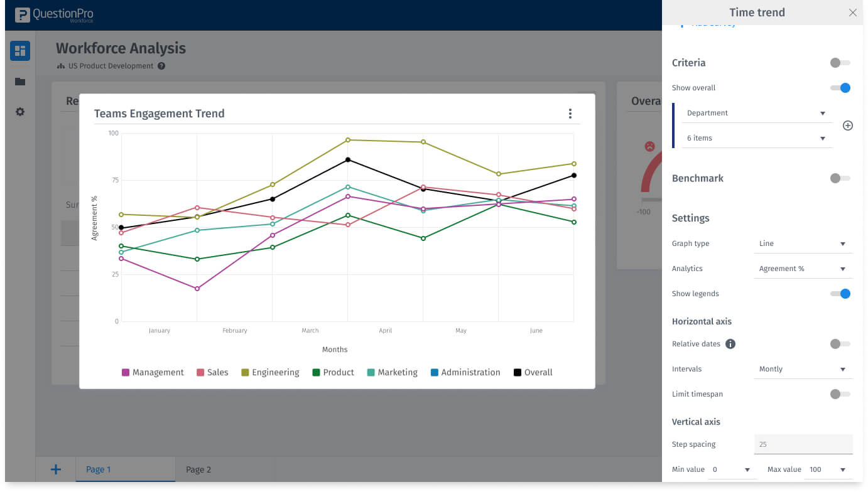Switch to the Page 2 tab
The height and width of the screenshot is (492, 868).
pos(198,469)
